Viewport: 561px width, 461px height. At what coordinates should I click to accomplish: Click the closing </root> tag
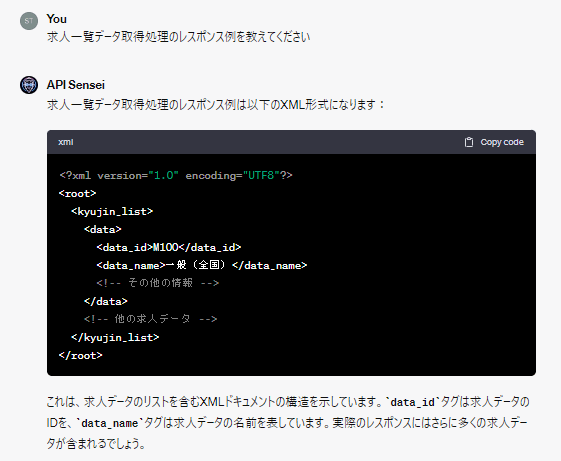pos(81,355)
